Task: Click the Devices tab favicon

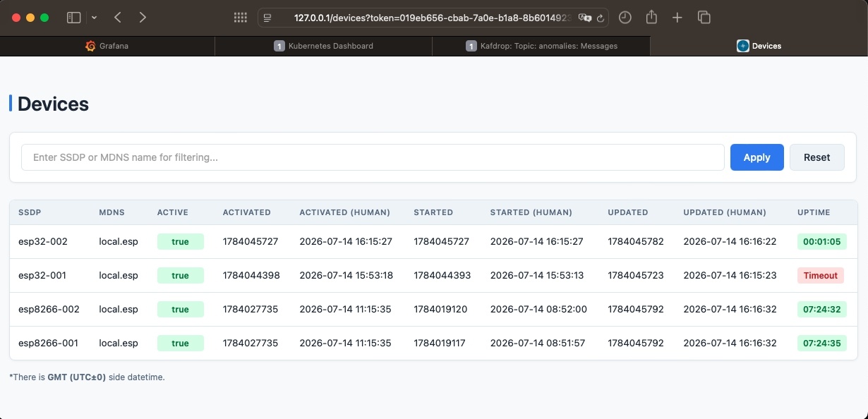Action: click(x=742, y=46)
